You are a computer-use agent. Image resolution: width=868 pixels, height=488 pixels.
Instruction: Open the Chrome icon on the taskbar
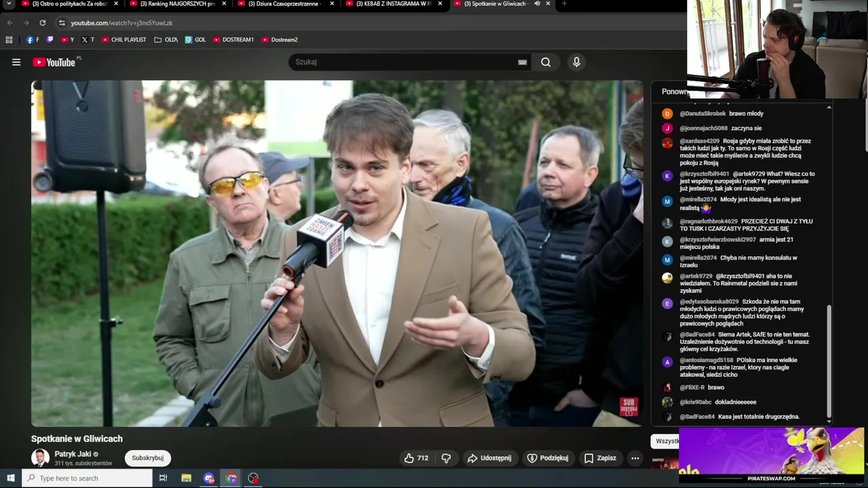click(x=231, y=478)
